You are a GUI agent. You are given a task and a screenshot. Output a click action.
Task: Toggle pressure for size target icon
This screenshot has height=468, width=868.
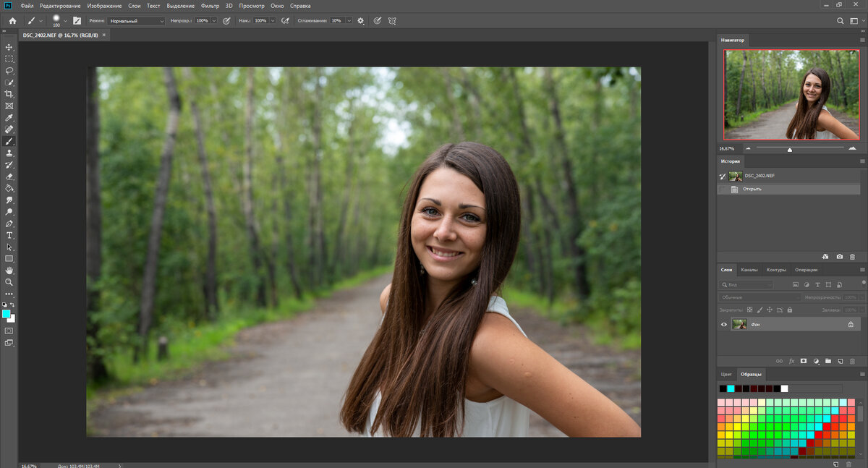click(x=378, y=21)
